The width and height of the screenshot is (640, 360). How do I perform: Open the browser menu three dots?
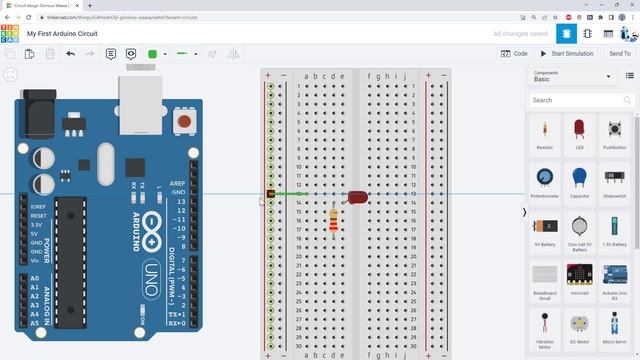633,18
